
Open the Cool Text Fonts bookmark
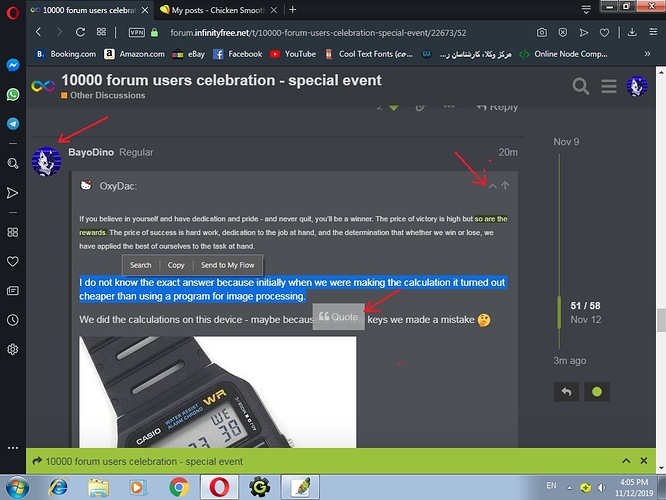[x=369, y=54]
